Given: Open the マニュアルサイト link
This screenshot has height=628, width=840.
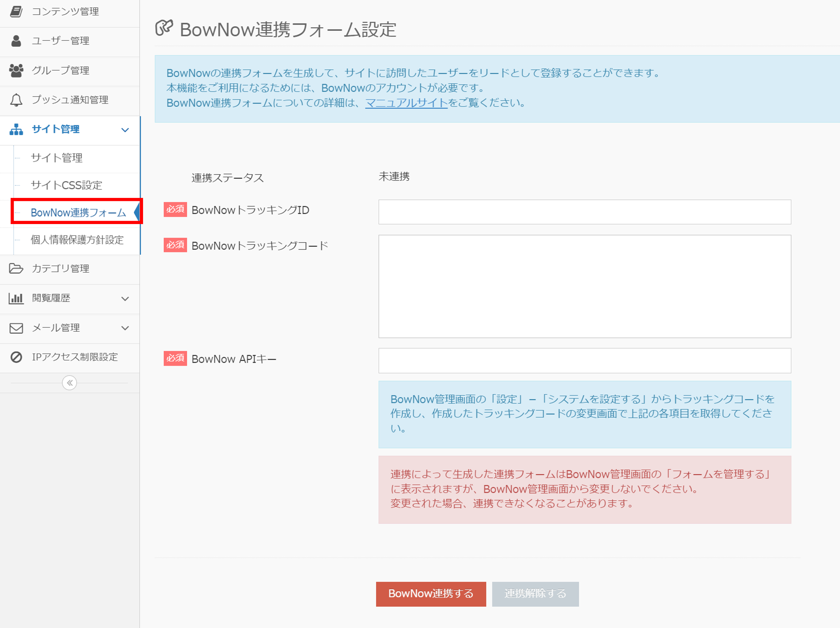Looking at the screenshot, I should (406, 103).
